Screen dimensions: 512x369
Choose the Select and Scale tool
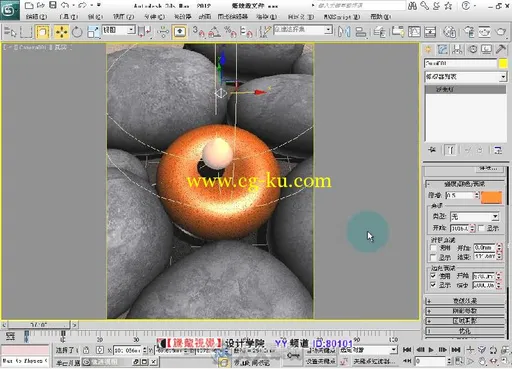[x=93, y=32]
